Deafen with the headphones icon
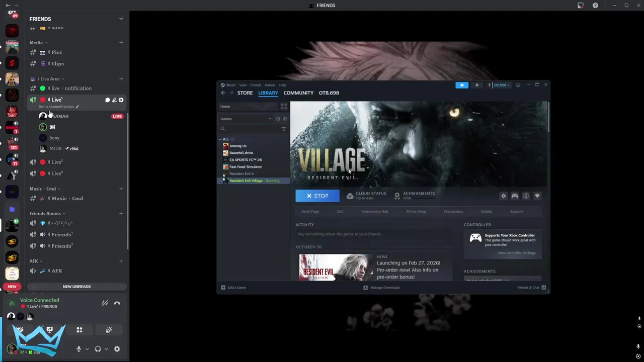Screen dimensions: 644x362 pyautogui.click(x=98, y=349)
